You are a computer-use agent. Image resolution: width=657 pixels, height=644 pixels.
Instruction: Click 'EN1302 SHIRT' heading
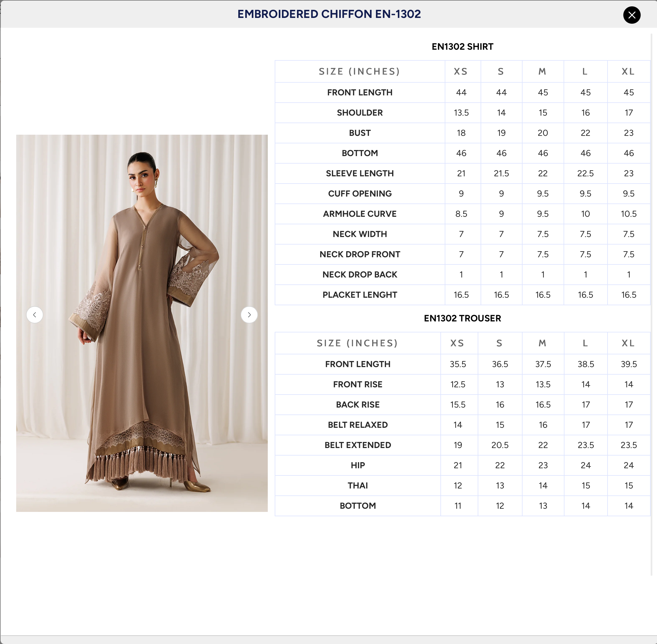[462, 47]
